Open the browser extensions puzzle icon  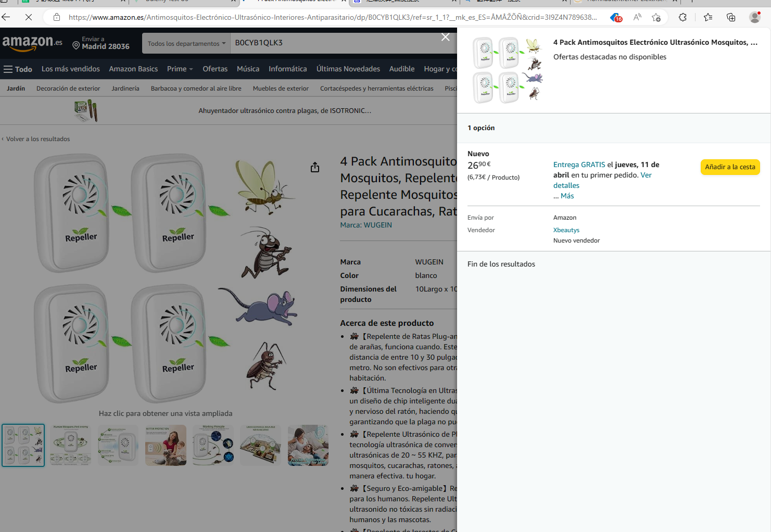(682, 17)
